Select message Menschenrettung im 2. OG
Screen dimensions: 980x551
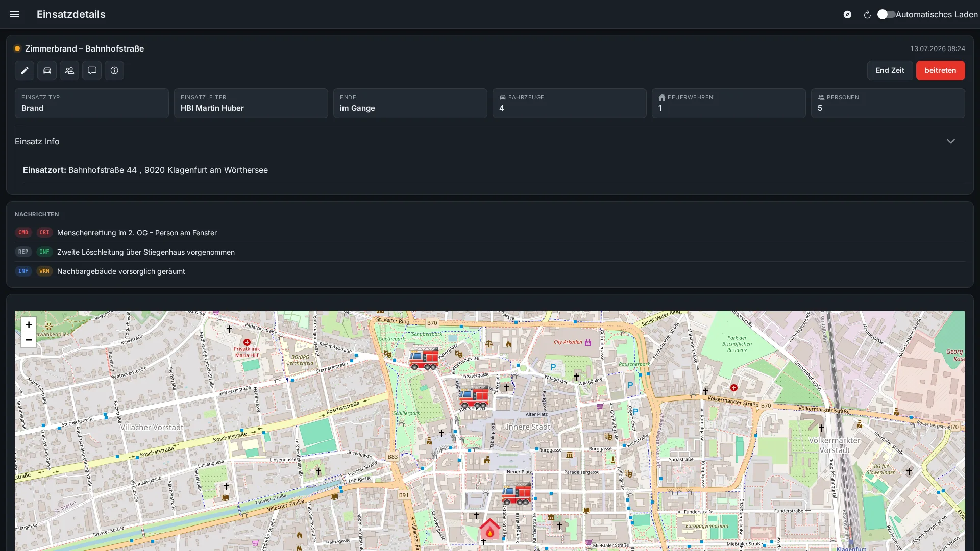click(490, 233)
